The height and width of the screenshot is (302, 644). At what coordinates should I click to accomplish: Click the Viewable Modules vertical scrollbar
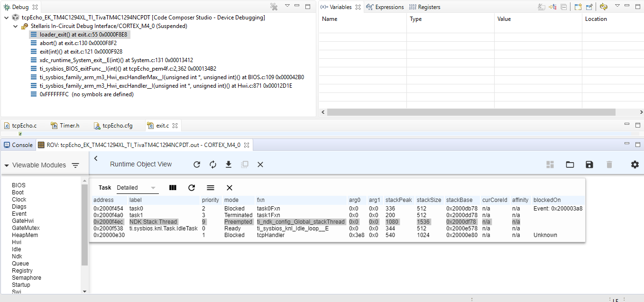pos(84,225)
